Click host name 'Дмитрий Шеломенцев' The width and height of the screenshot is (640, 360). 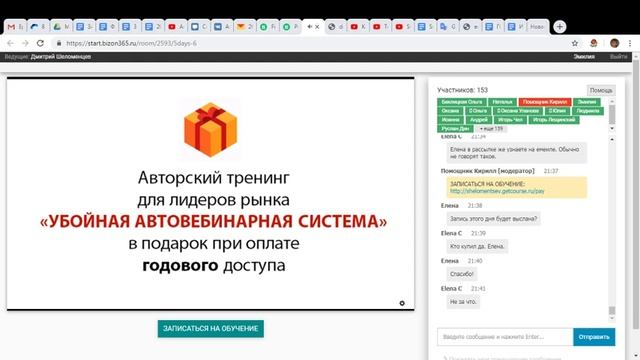[x=60, y=57]
